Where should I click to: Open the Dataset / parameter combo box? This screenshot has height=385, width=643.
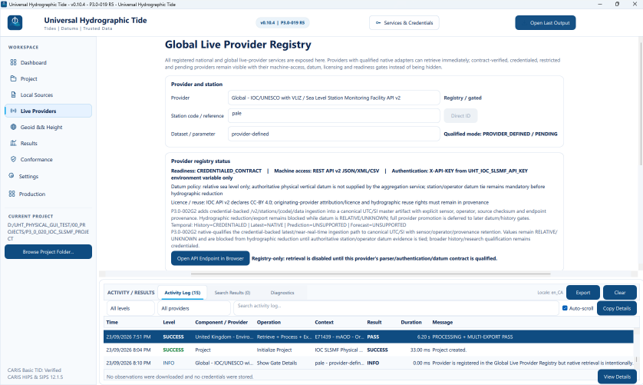[x=334, y=134]
